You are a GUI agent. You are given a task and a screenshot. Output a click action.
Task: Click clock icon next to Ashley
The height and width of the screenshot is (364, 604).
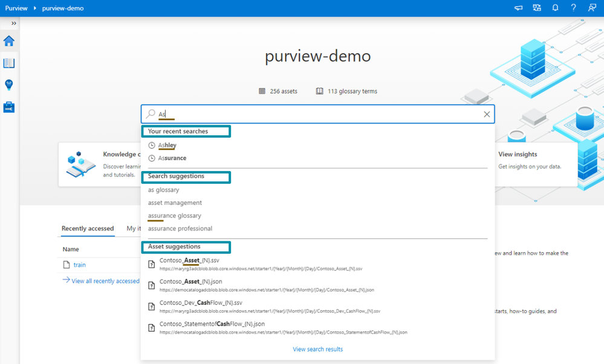[152, 145]
